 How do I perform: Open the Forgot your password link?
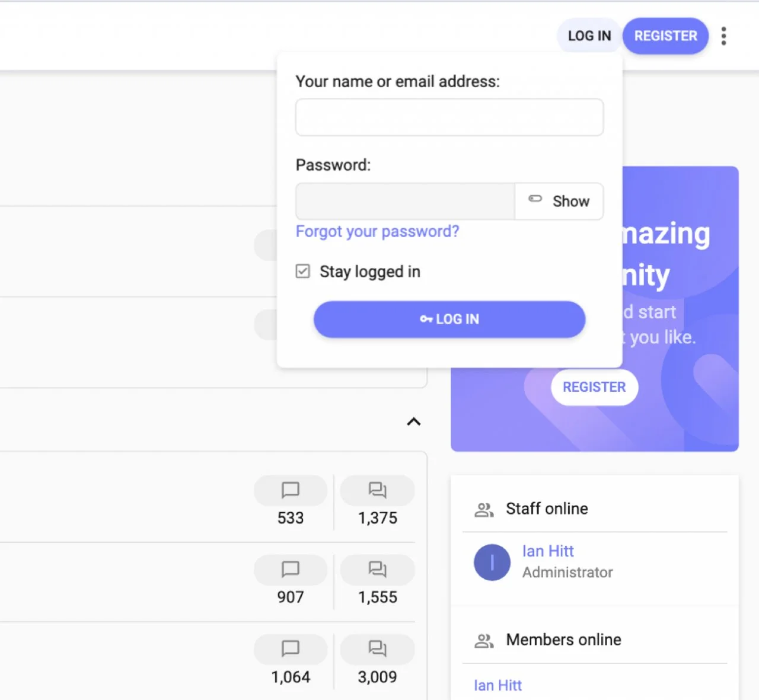tap(377, 232)
